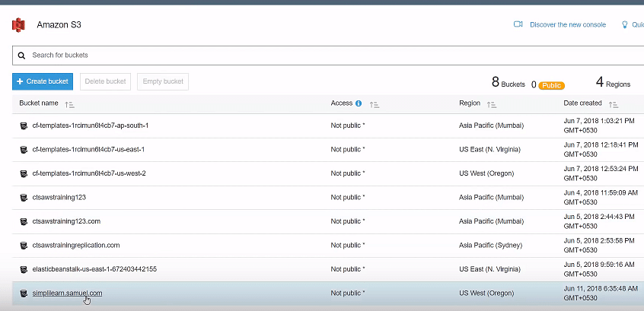Click date Jun 11, 2018 6:35:48 AM

(x=601, y=293)
